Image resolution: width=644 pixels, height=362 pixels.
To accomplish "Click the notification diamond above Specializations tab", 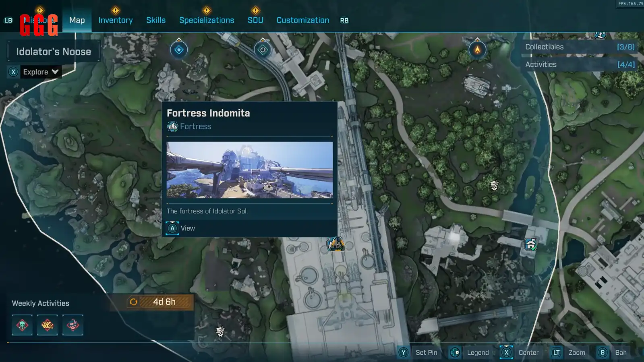I will [x=207, y=10].
